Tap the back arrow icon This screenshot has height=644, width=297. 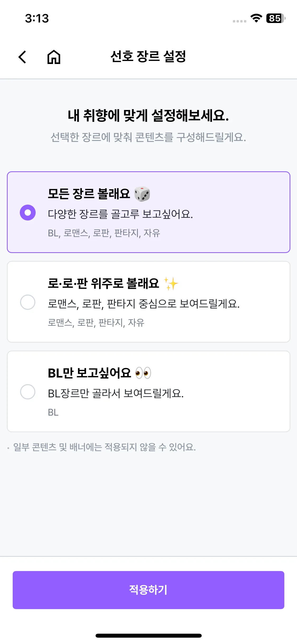point(22,57)
